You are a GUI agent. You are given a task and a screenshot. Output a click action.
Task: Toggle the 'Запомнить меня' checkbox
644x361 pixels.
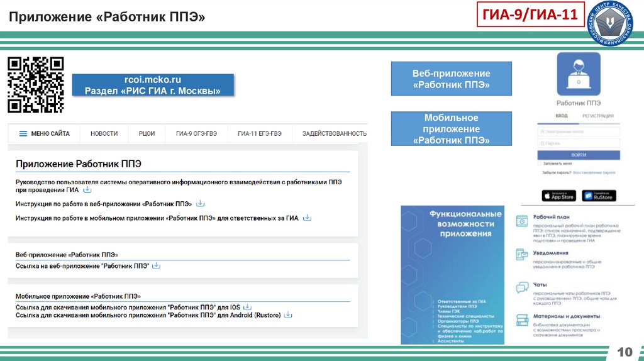[540, 164]
